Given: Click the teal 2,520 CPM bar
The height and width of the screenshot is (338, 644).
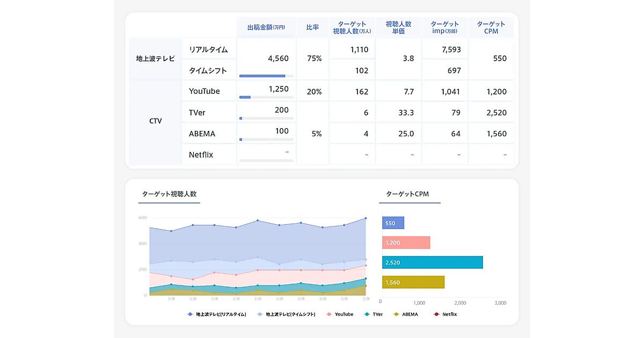Looking at the screenshot, I should pyautogui.click(x=432, y=262).
